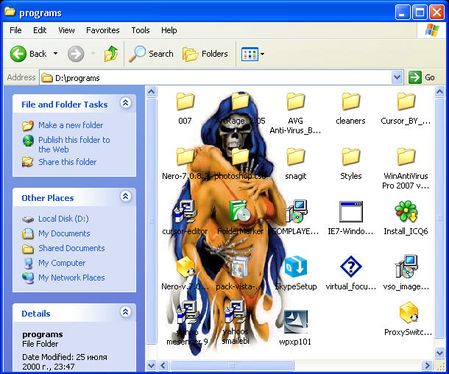
Task: Select the photoshop folder icon
Action: pyautogui.click(x=240, y=156)
